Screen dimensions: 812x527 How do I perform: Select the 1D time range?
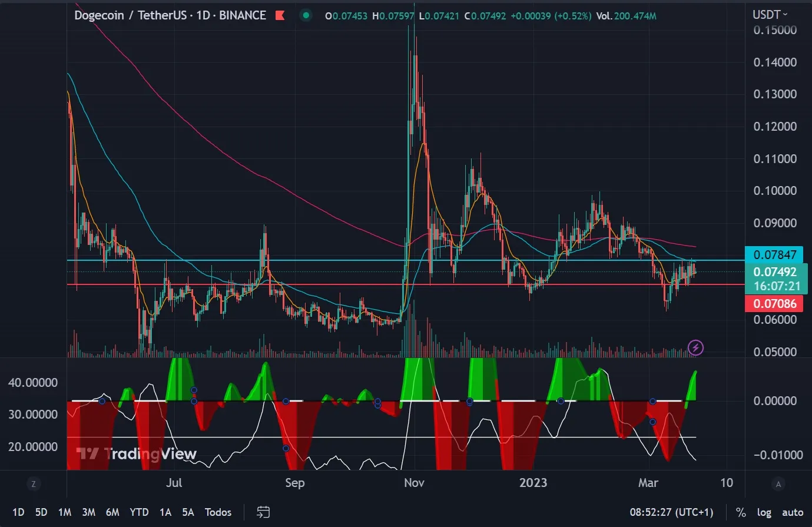pos(18,512)
